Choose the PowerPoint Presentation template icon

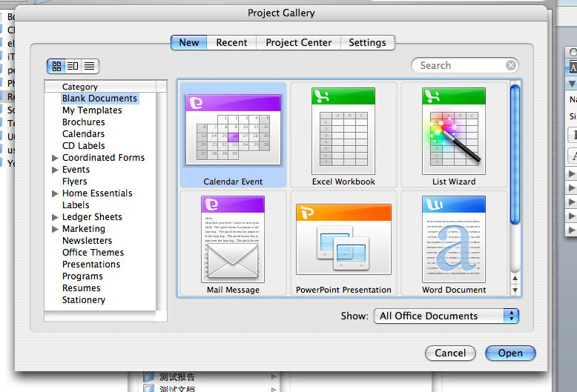pos(343,239)
